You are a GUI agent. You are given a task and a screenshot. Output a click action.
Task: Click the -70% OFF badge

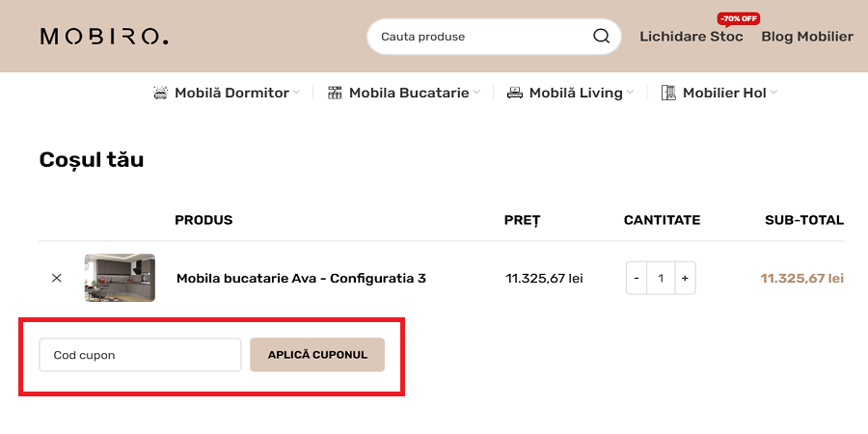738,18
